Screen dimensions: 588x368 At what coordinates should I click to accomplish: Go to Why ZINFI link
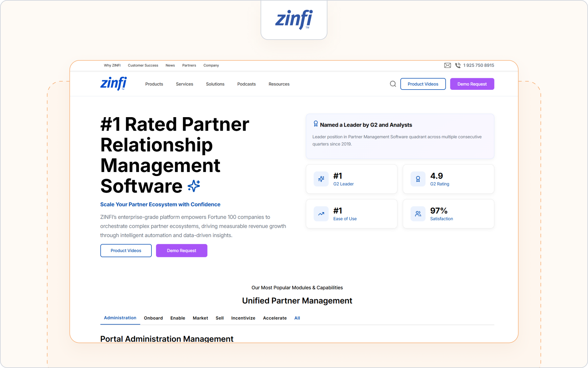pos(112,65)
